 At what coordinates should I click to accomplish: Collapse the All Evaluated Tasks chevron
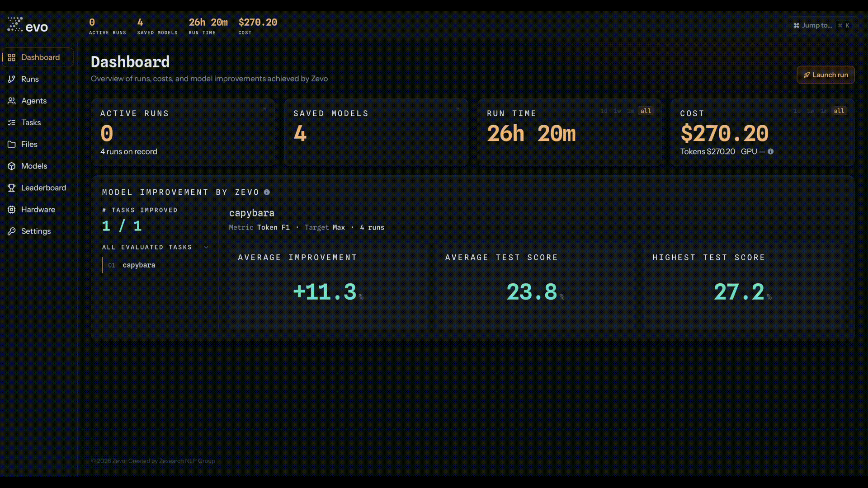206,247
